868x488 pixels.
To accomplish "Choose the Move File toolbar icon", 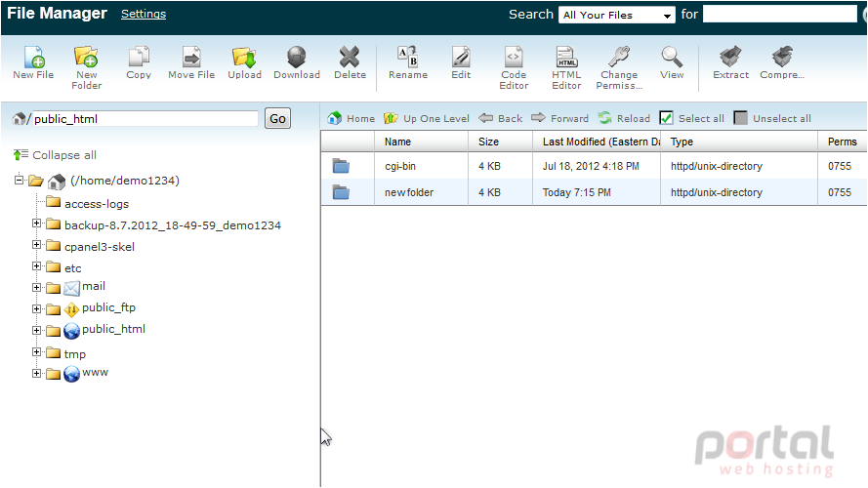I will click(191, 57).
